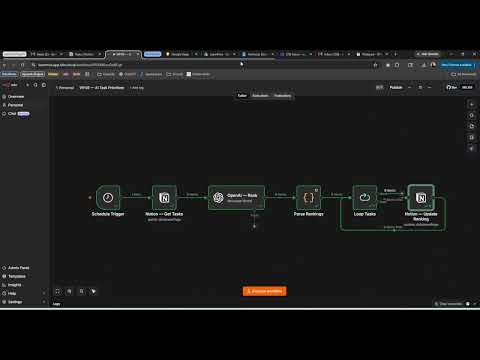The image size is (480, 360).
Task: Click the sidebar search icon
Action: pos(35,85)
